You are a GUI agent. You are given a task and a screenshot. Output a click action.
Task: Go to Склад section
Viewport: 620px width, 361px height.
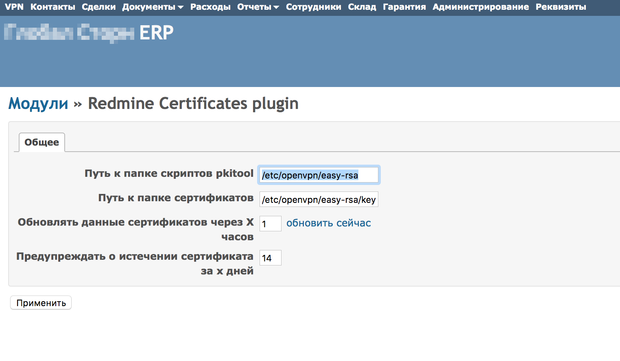(x=362, y=7)
